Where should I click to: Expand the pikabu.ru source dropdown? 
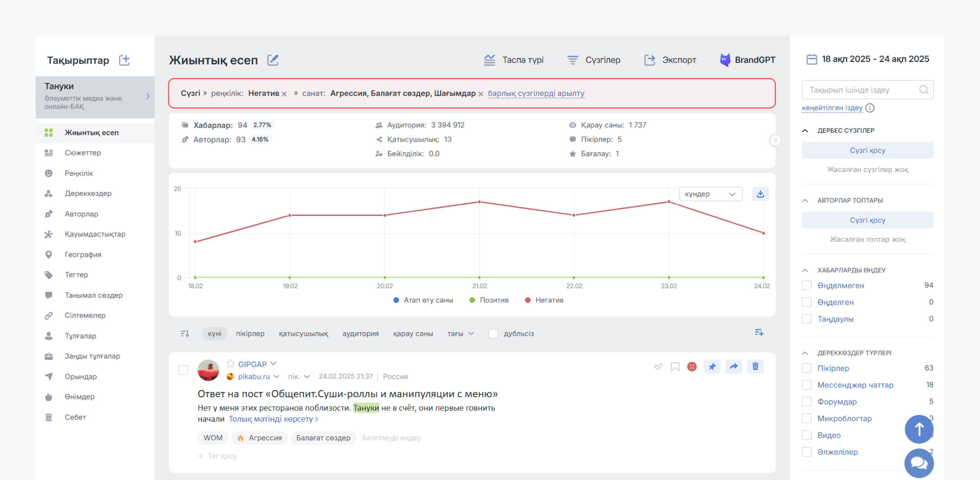point(277,377)
